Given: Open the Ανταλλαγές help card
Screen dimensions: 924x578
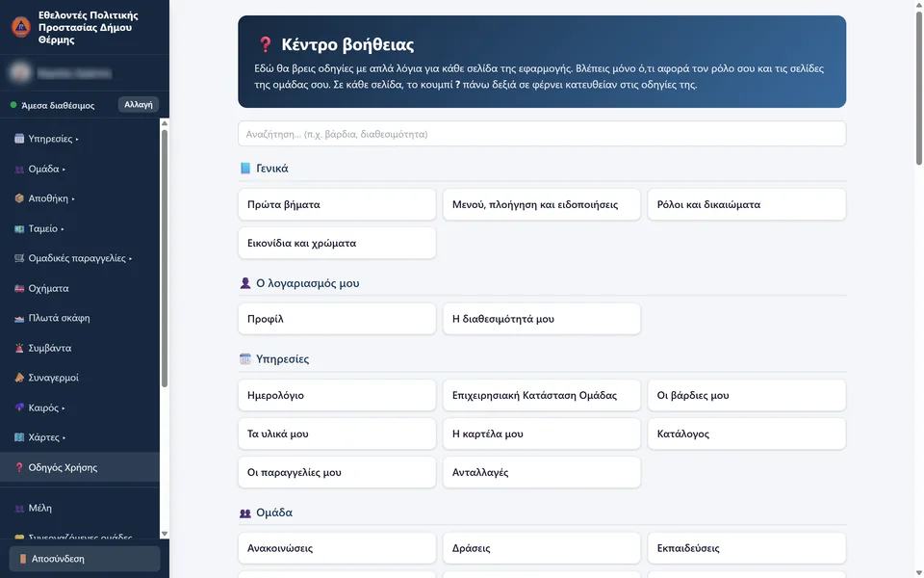Looking at the screenshot, I should pyautogui.click(x=542, y=472).
